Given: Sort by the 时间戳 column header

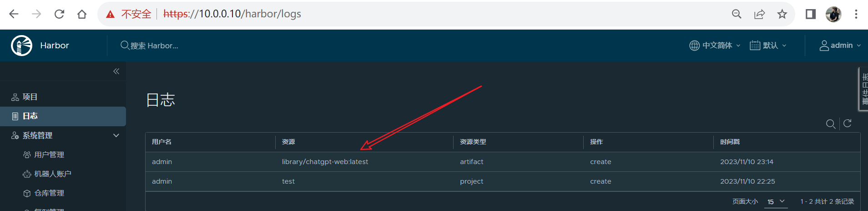Looking at the screenshot, I should (x=730, y=142).
